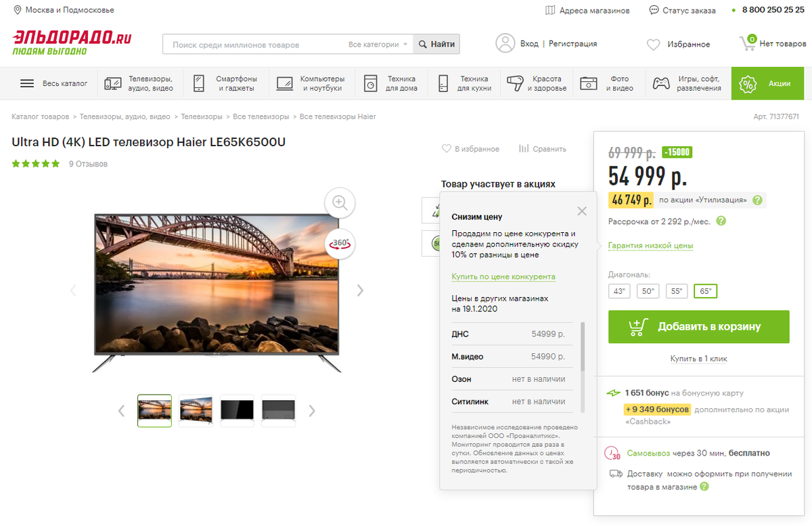Click the Eldorado.ru logo

click(71, 43)
